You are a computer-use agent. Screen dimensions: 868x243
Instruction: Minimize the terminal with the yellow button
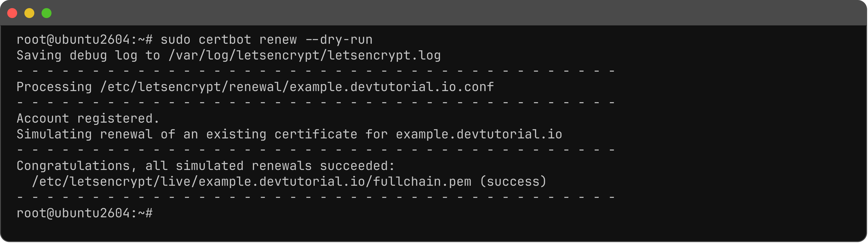coord(29,13)
